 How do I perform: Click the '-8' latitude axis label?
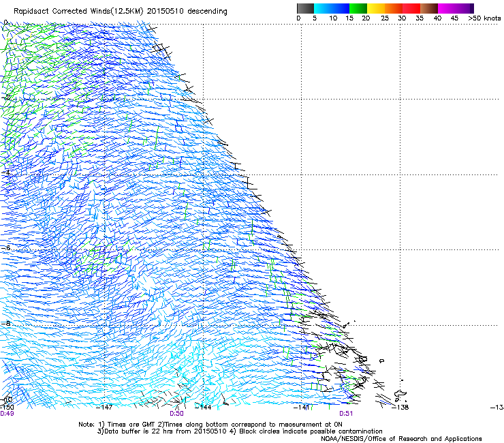tap(5, 323)
